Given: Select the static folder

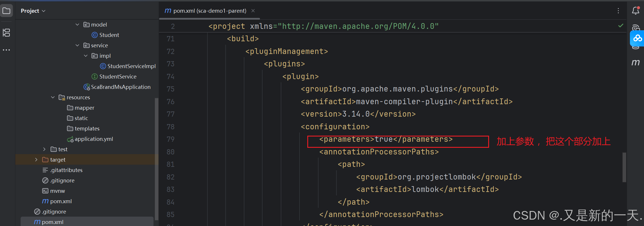Looking at the screenshot, I should click(81, 118).
